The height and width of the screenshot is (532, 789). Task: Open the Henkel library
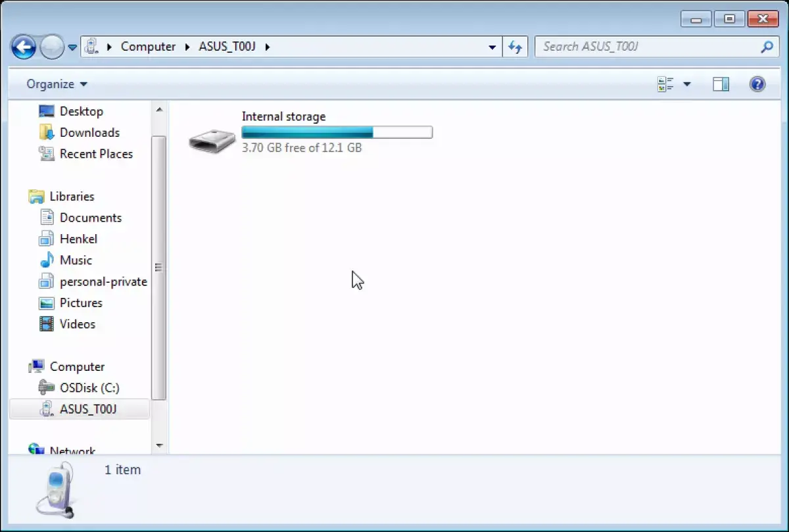pyautogui.click(x=78, y=239)
